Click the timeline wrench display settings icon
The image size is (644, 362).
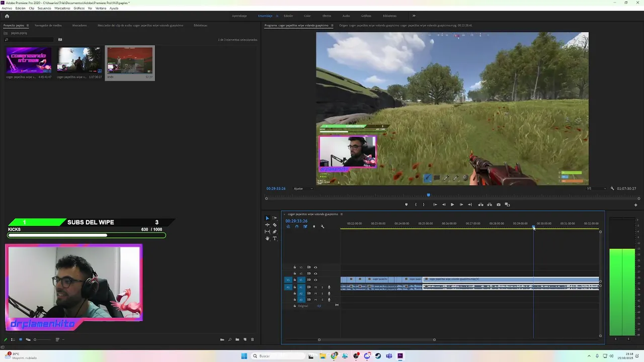click(323, 226)
